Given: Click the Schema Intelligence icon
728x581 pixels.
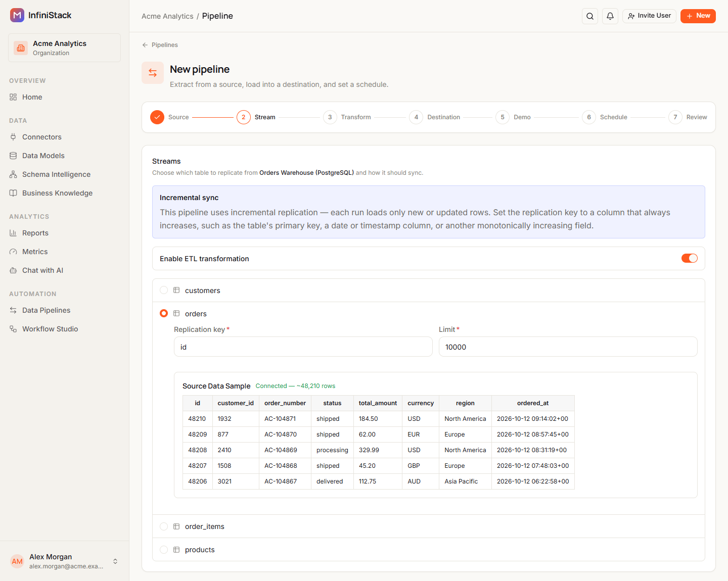Looking at the screenshot, I should point(13,174).
